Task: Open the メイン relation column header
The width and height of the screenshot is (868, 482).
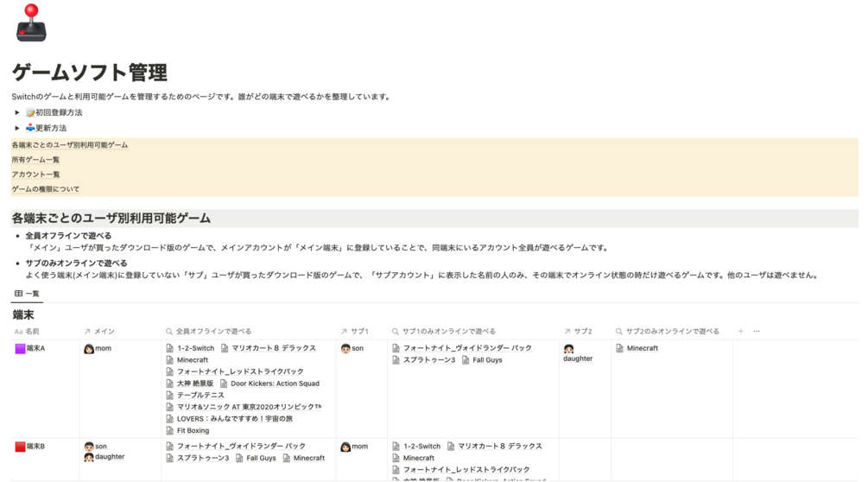Action: (99, 332)
